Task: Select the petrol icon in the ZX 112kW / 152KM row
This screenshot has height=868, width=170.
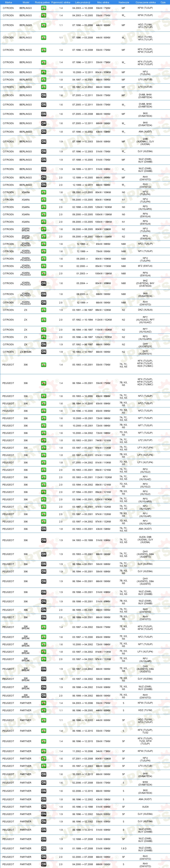Action: [43, 320]
